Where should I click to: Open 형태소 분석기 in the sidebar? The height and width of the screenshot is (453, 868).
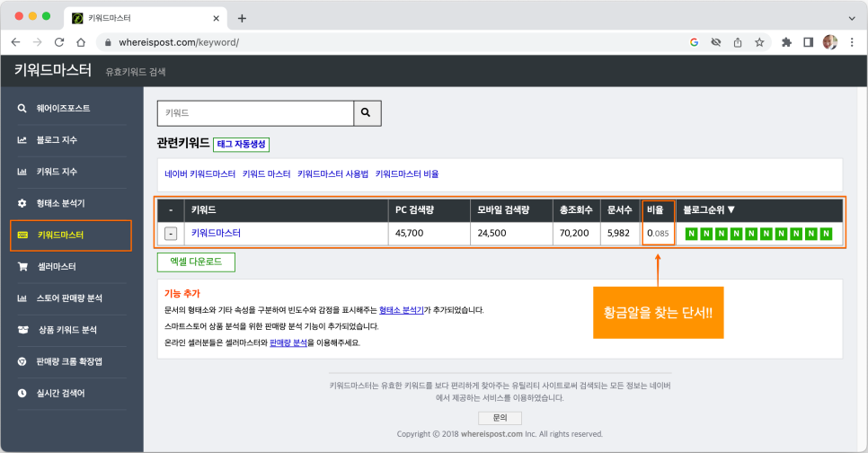(x=60, y=203)
